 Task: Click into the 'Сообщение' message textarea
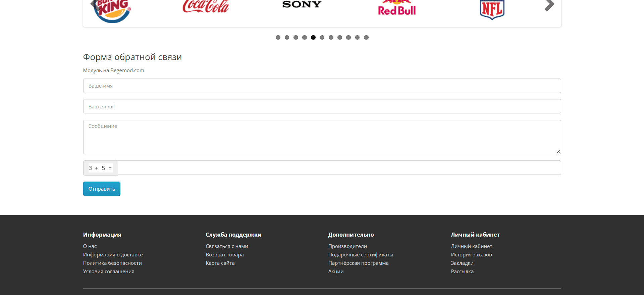(322, 137)
